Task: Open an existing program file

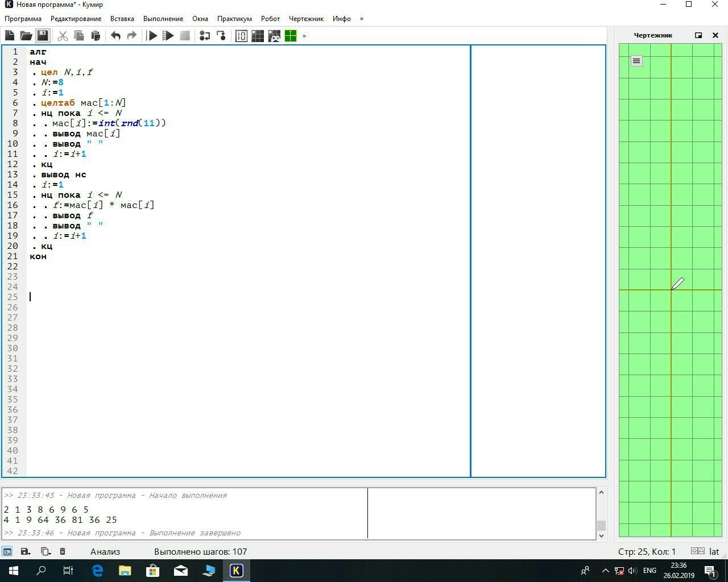Action: [x=26, y=36]
